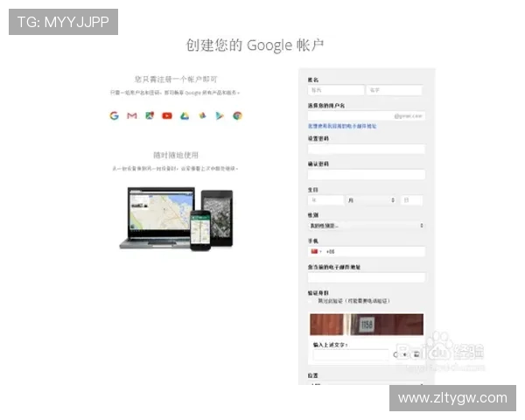Click the text 随时随地使用

point(176,155)
